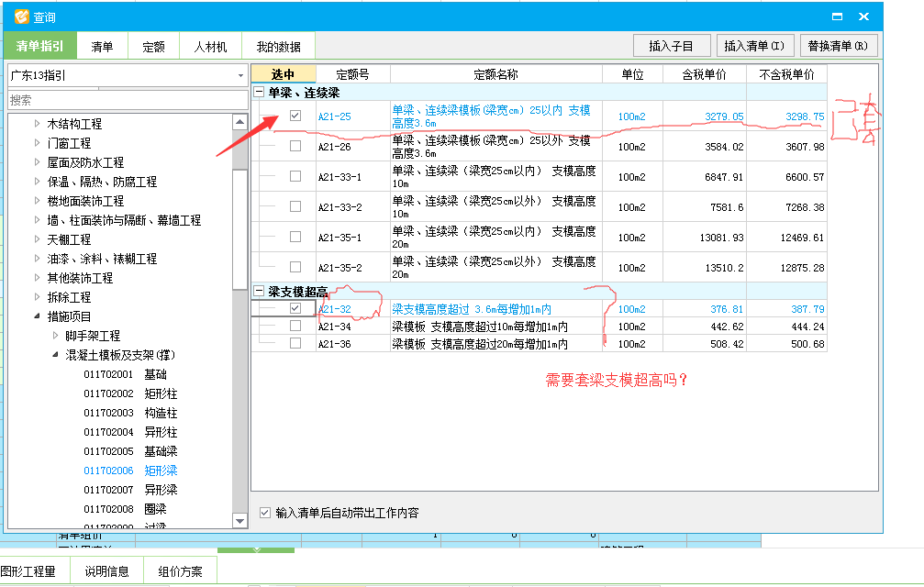Collapse 混凝土模板及支架(撑) node

[x=55, y=354]
